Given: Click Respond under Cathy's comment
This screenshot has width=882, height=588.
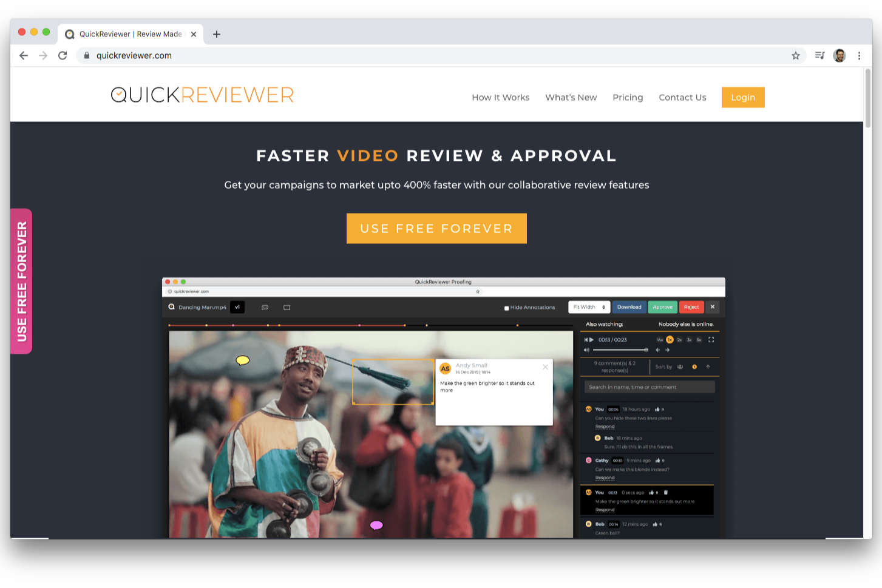Looking at the screenshot, I should (605, 478).
